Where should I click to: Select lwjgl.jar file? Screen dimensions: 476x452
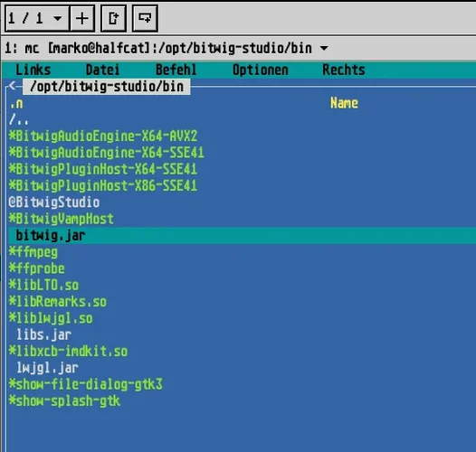[47, 368]
